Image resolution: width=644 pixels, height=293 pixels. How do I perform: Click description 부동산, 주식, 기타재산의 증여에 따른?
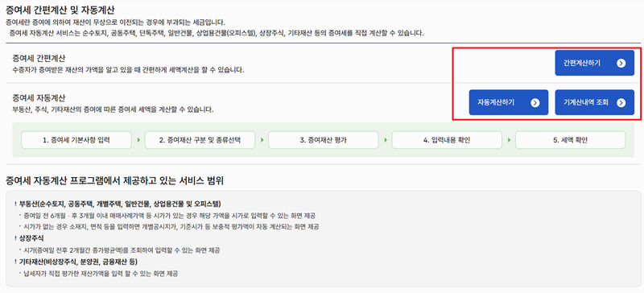pos(113,110)
